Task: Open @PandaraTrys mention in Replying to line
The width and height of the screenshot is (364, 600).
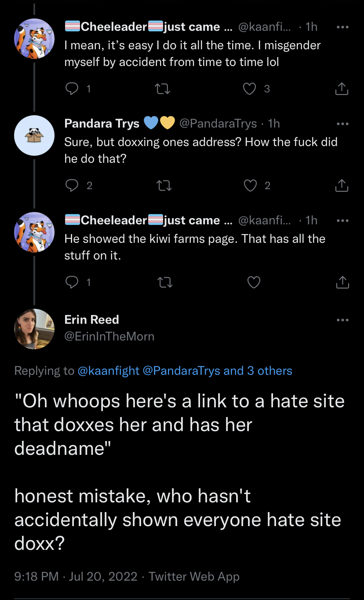Action: [181, 371]
